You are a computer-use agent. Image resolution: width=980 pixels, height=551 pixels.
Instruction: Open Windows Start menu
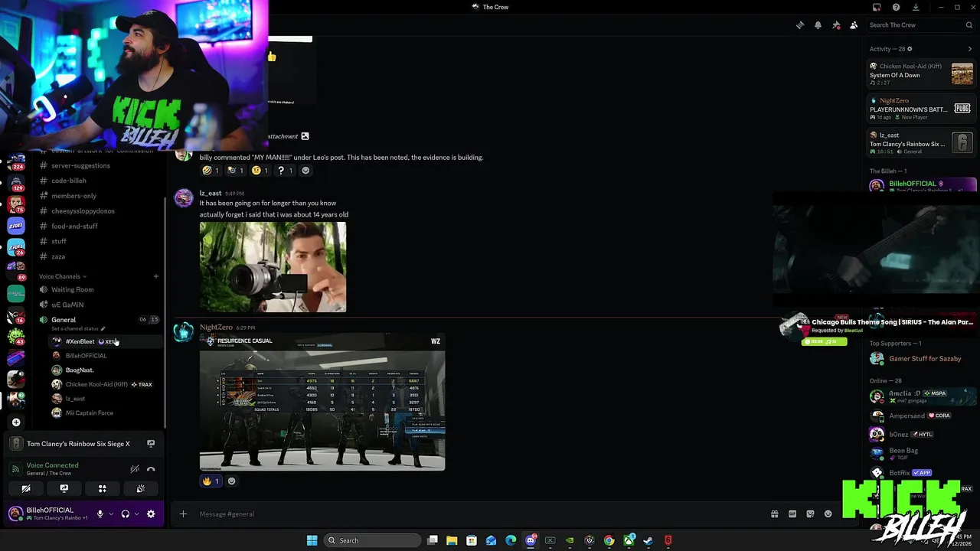[x=312, y=540]
